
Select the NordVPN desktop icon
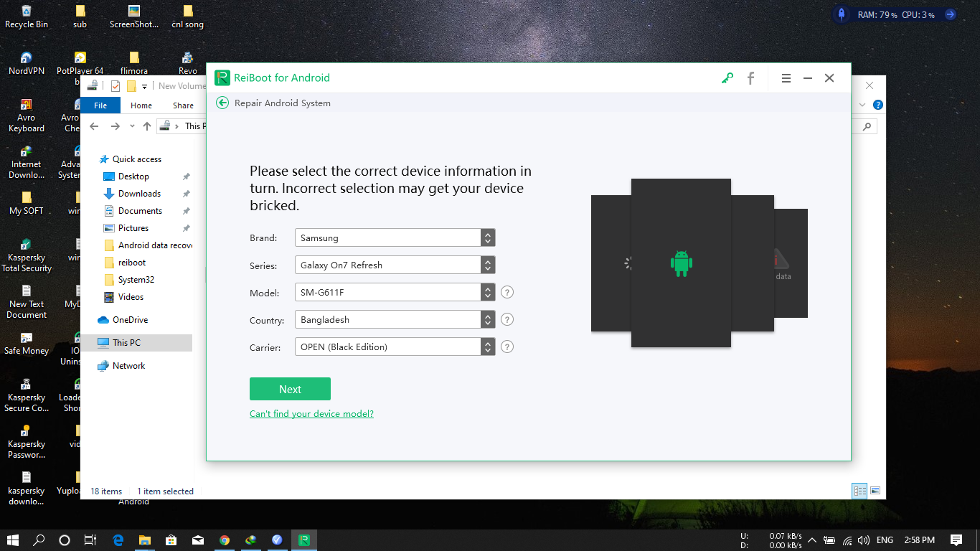[x=27, y=64]
